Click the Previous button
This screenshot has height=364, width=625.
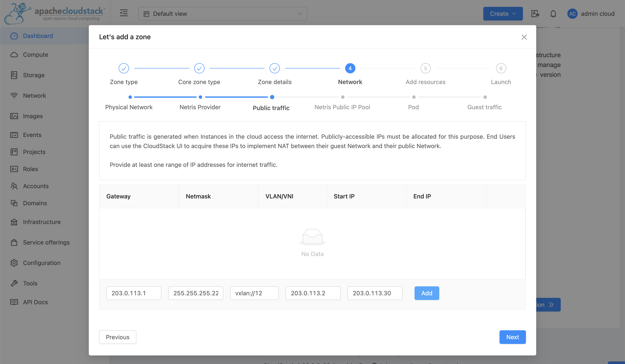[118, 337]
